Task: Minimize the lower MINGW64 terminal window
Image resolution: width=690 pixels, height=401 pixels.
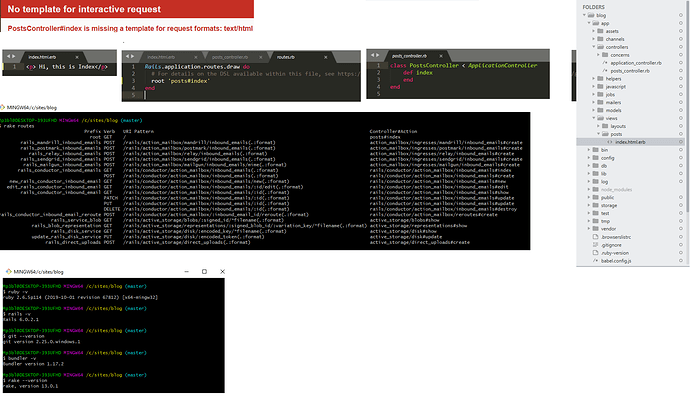Action: pos(187,272)
